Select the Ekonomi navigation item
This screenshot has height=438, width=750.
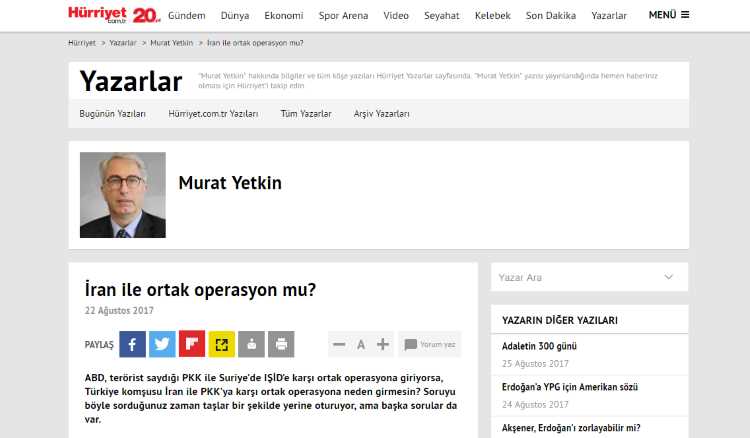click(284, 16)
